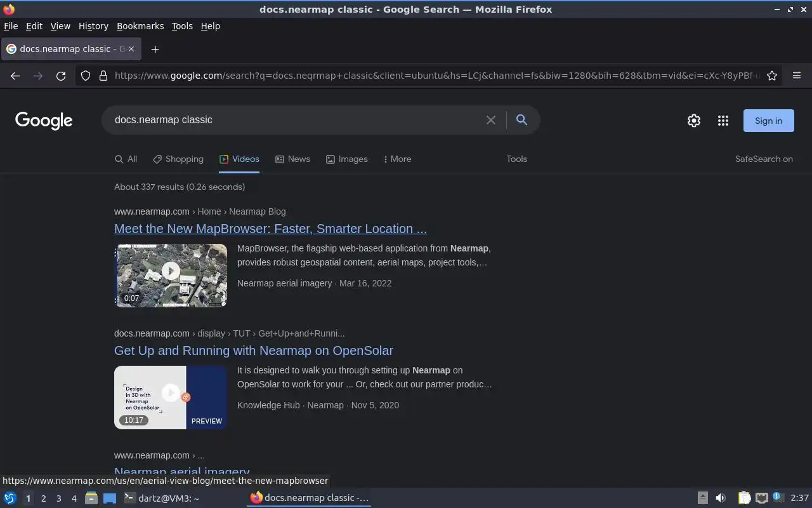Viewport: 812px width, 508px height.
Task: Bookmark this page with the star icon
Action: tap(772, 76)
